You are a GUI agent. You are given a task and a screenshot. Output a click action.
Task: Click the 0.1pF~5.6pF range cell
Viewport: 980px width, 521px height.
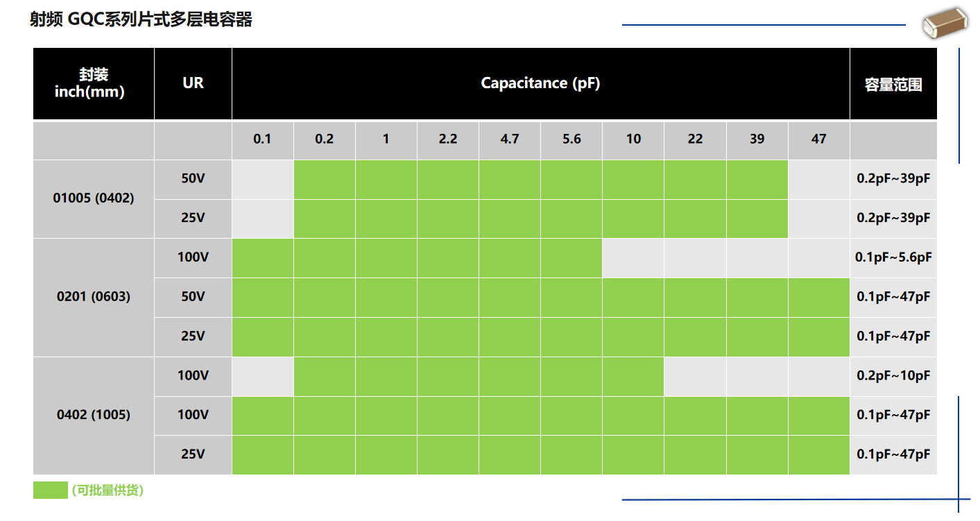pos(893,257)
